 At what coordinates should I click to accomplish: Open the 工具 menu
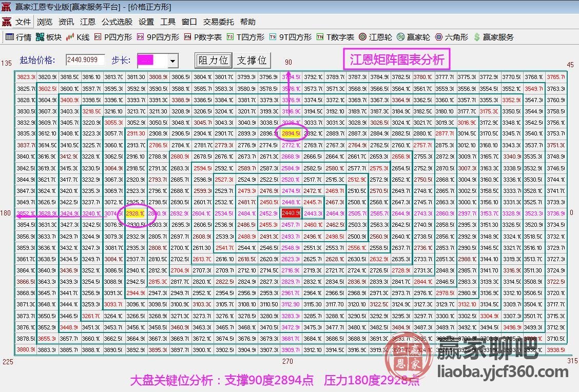tap(168, 22)
